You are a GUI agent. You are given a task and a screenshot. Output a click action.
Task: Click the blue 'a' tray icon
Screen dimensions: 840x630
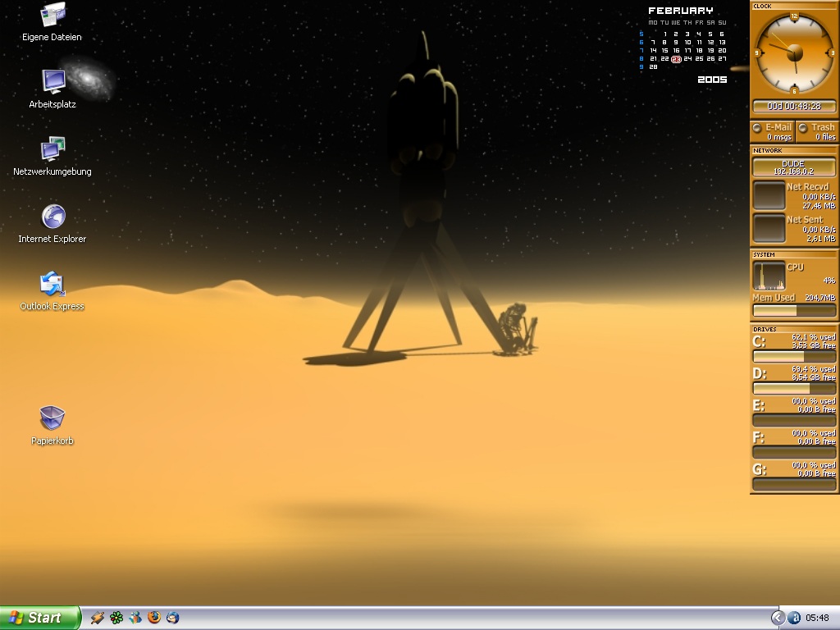click(x=794, y=618)
